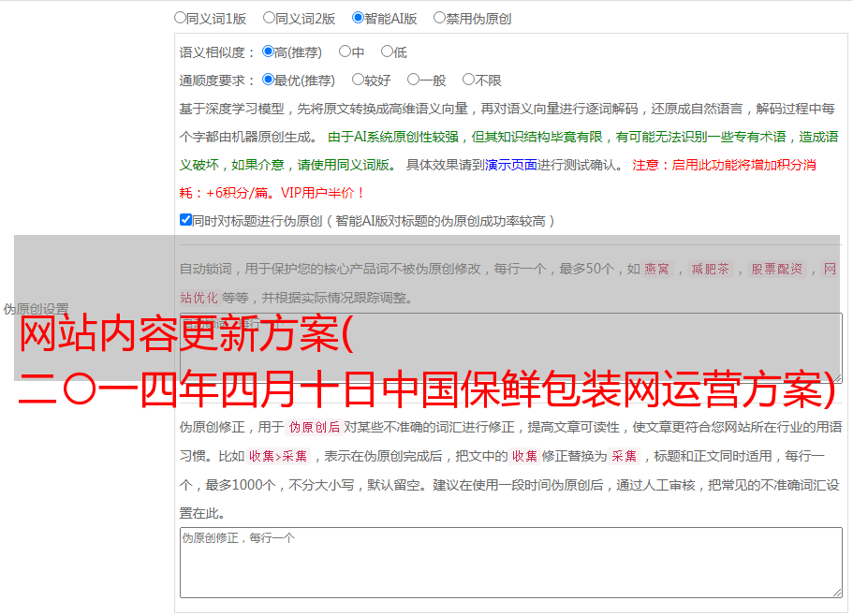Choose the 智能AI版 radio option
Viewport: 853px width, 616px height.
pos(358,18)
